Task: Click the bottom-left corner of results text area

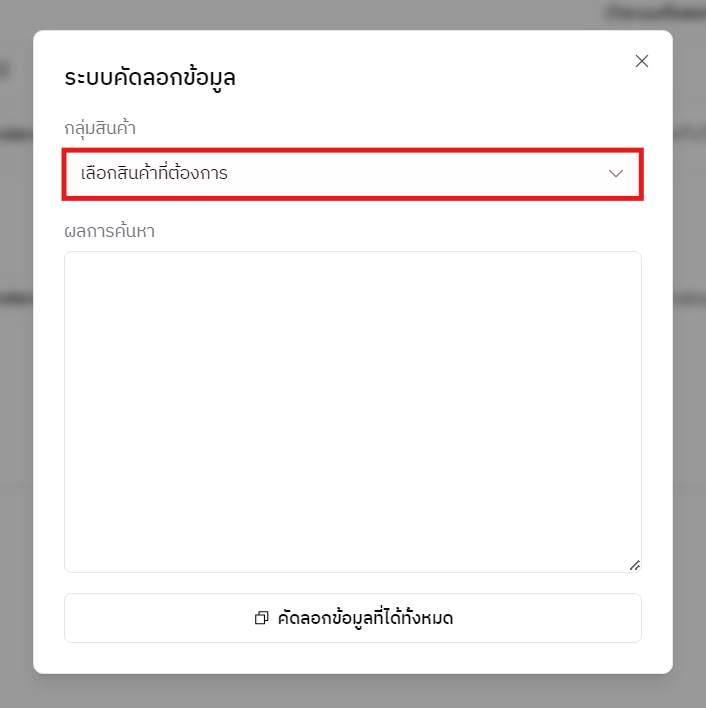Action: click(72, 565)
